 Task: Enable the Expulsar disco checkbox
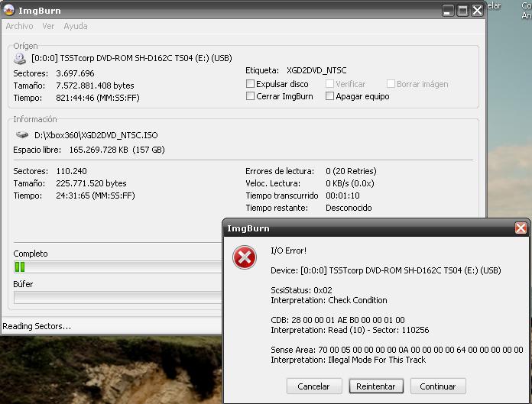[250, 84]
